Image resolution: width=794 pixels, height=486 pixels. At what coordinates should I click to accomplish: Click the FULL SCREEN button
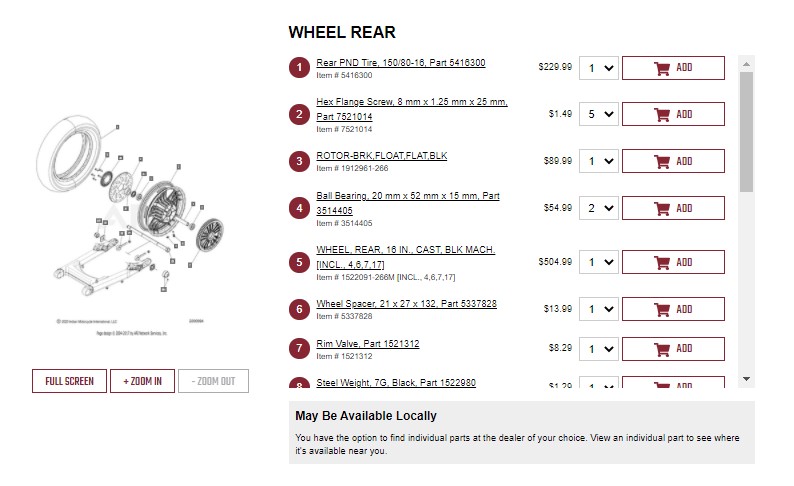69,381
